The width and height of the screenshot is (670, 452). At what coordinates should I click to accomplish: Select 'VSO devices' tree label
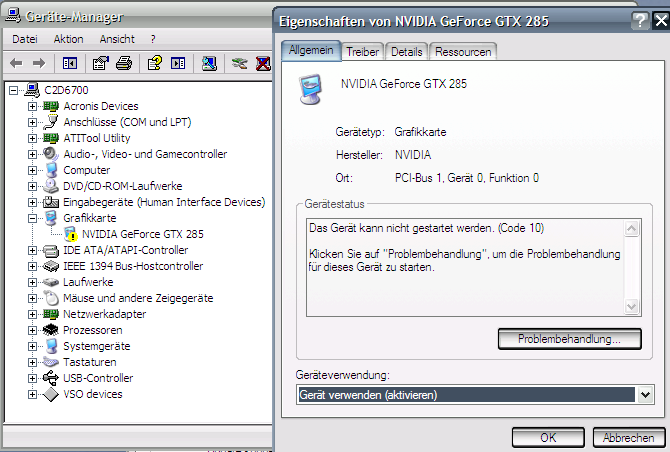[93, 394]
